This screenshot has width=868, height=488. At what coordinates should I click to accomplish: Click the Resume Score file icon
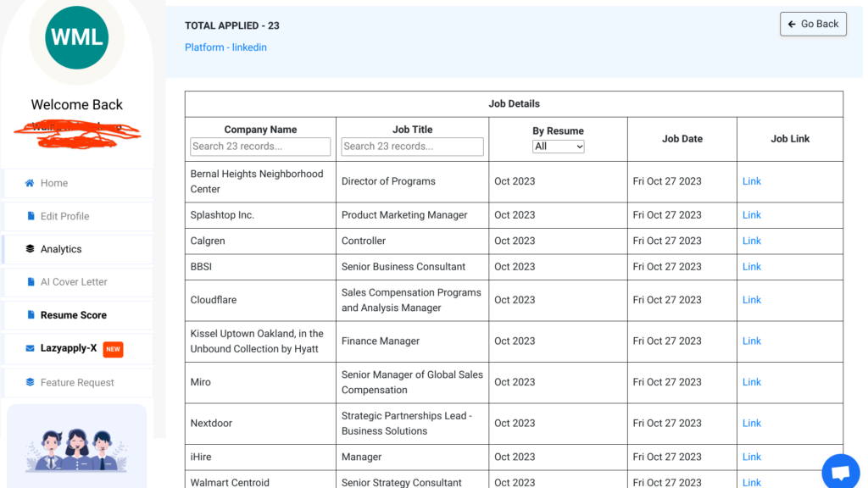(31, 315)
